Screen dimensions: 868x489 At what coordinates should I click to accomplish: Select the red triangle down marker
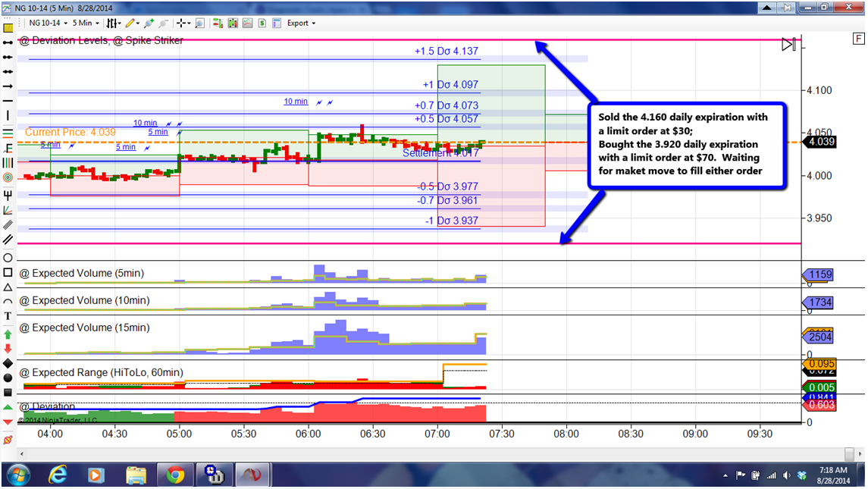8,422
